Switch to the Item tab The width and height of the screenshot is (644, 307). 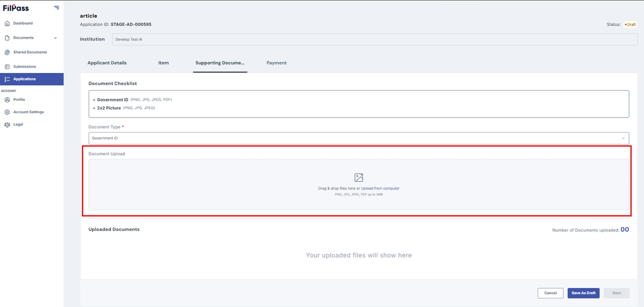164,63
